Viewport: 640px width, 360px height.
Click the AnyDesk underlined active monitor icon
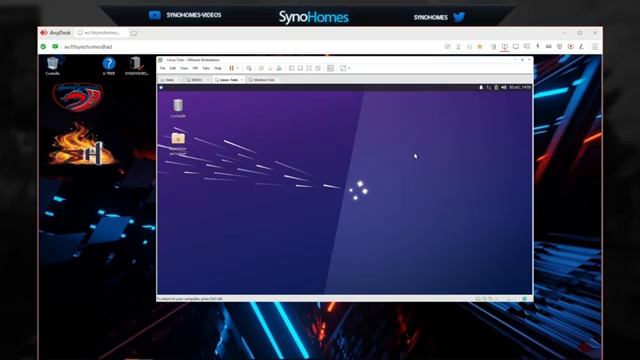point(505,47)
